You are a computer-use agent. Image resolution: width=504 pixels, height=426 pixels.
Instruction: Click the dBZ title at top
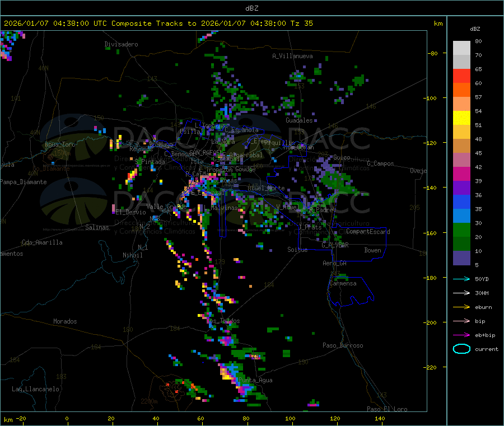(251, 8)
